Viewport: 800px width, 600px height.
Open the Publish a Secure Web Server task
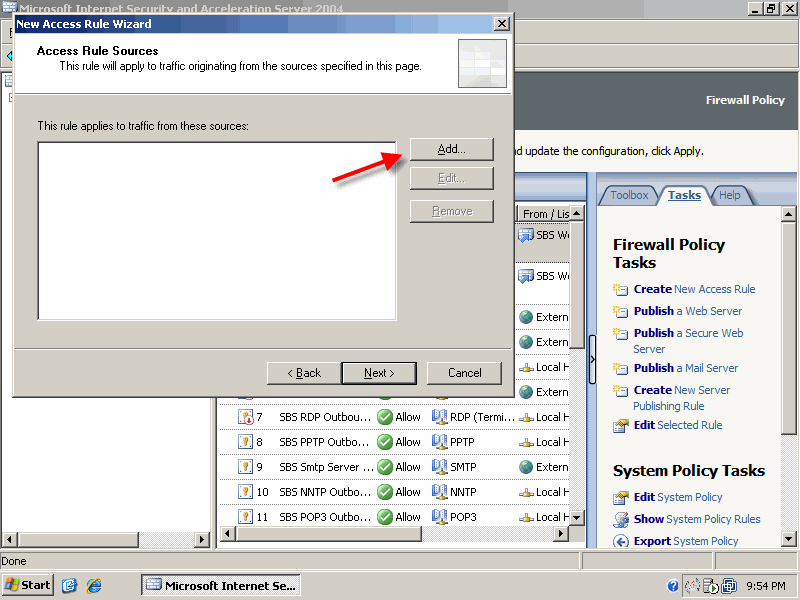tap(688, 341)
